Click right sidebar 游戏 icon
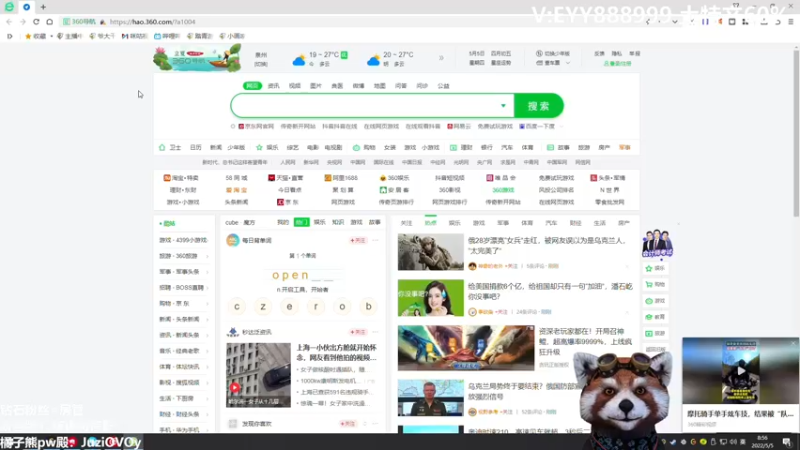 (649, 301)
